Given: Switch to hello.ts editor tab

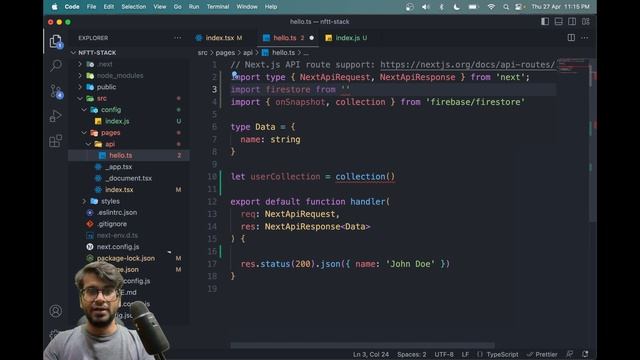Looking at the screenshot, I should tap(289, 38).
